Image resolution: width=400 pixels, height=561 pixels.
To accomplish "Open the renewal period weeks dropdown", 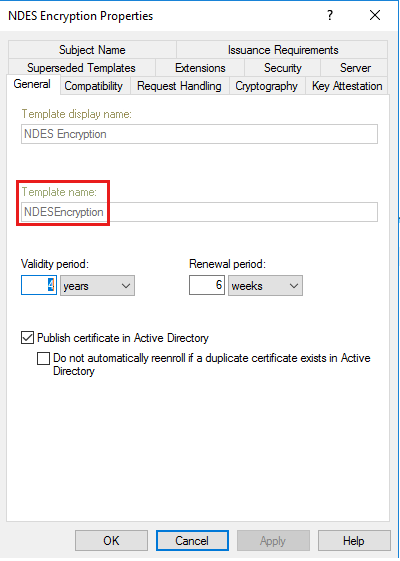I will click(265, 286).
